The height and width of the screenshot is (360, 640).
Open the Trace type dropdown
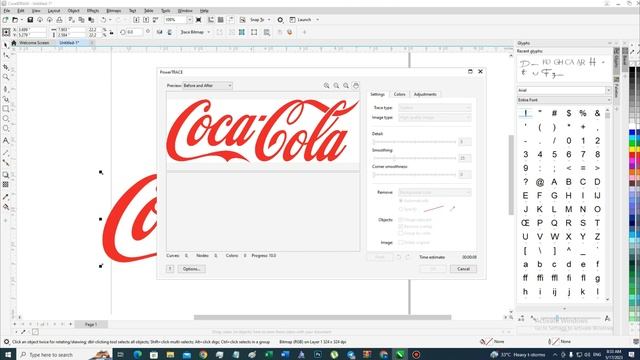pos(435,108)
